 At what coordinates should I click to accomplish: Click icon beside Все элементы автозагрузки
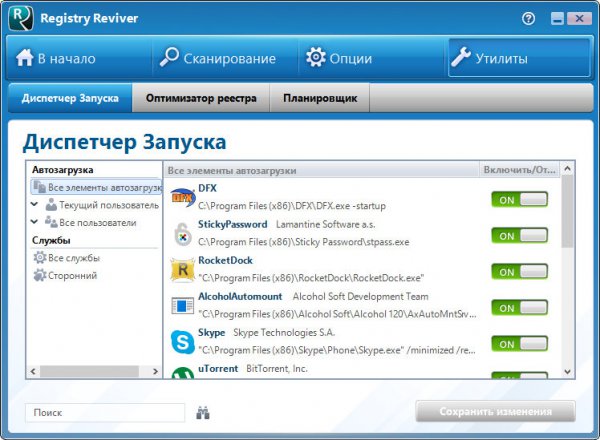pos(39,187)
